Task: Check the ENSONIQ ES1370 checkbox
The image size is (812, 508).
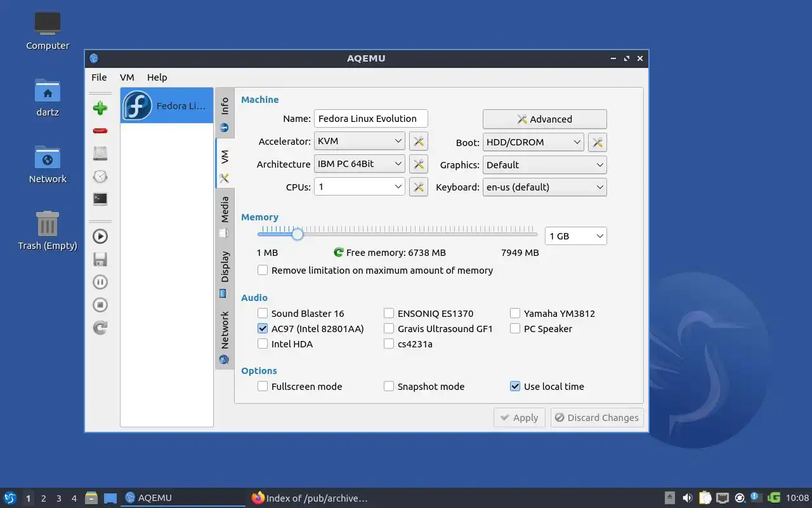Action: (389, 313)
